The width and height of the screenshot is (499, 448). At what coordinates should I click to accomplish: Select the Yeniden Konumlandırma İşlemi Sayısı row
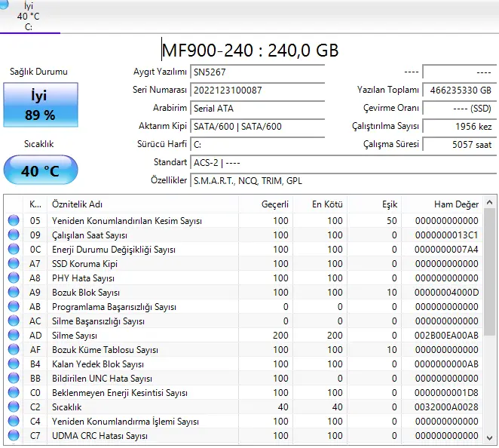(243, 421)
